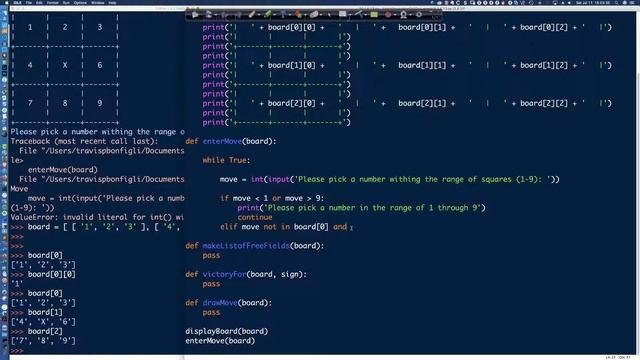Open the Help menu

(x=112, y=2)
